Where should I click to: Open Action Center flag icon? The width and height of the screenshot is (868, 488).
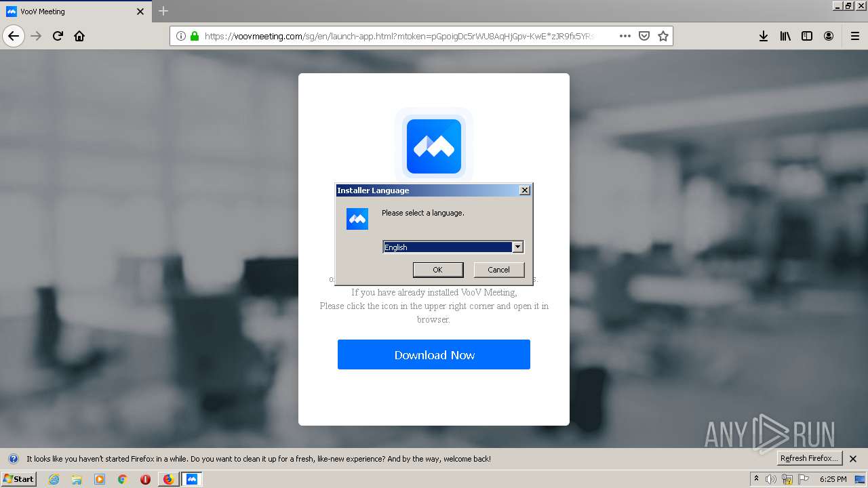coord(803,479)
